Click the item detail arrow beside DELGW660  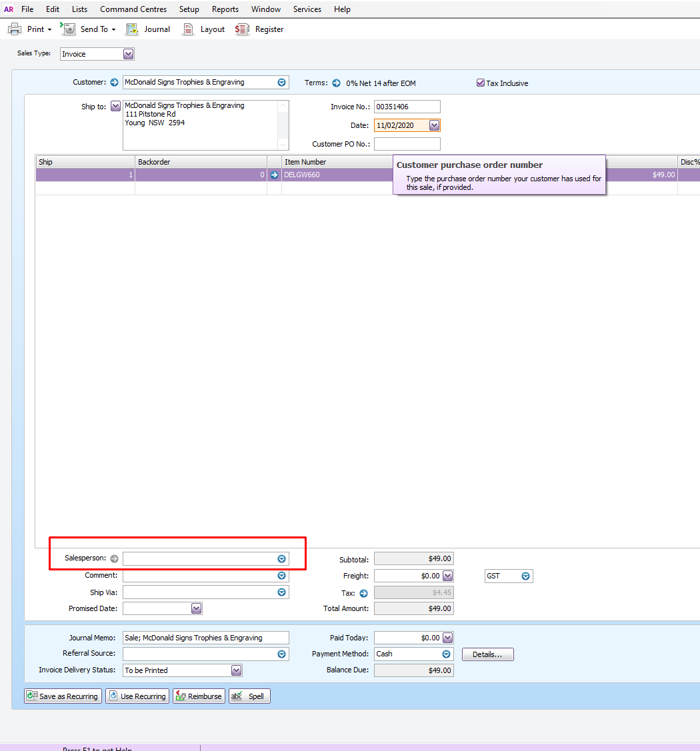274,175
